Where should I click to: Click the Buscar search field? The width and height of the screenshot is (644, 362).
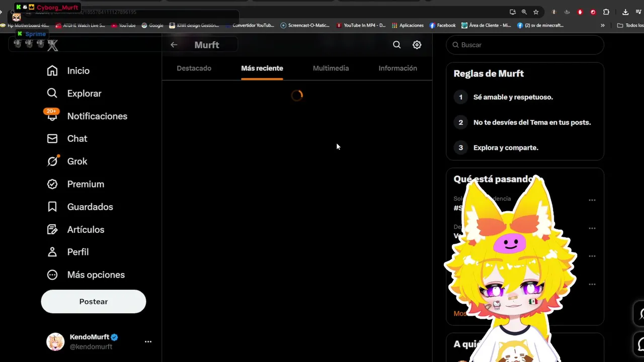click(525, 45)
